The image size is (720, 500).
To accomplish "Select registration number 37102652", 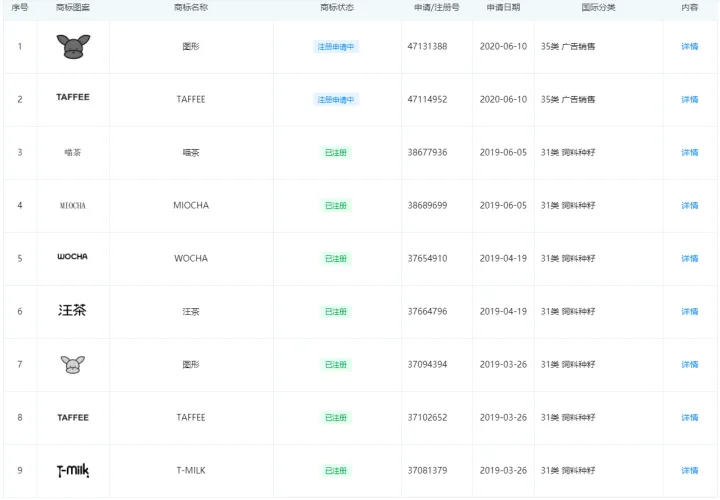I will click(428, 417).
